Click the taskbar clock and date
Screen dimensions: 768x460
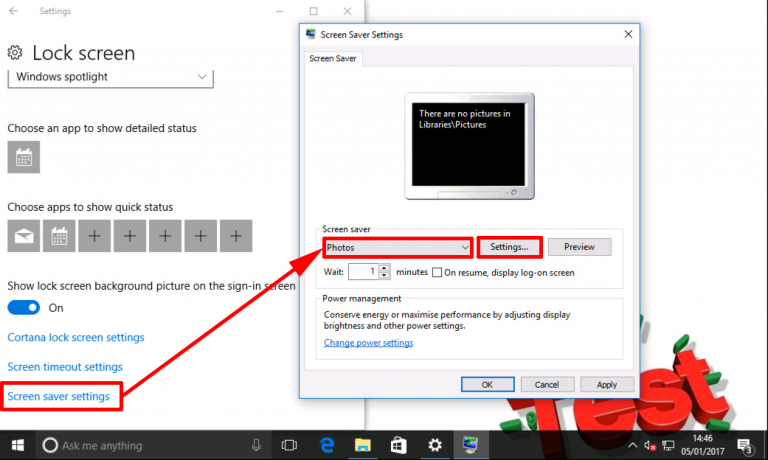click(702, 445)
